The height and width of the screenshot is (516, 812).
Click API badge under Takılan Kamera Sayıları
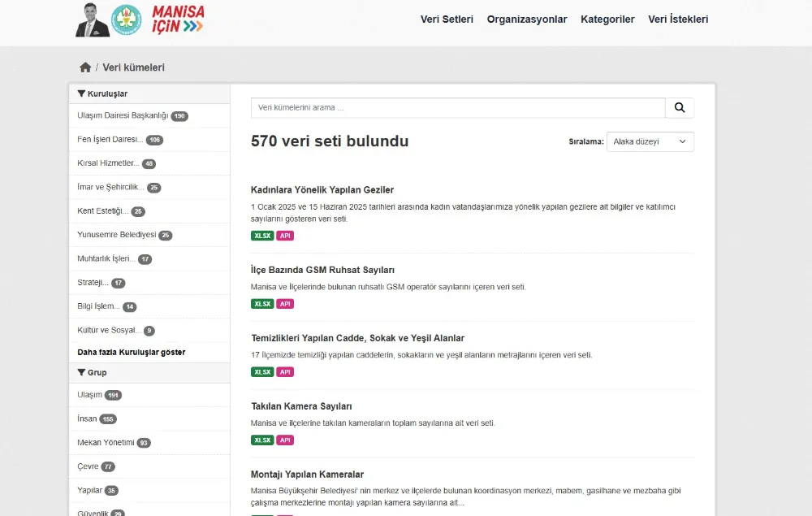coord(285,440)
